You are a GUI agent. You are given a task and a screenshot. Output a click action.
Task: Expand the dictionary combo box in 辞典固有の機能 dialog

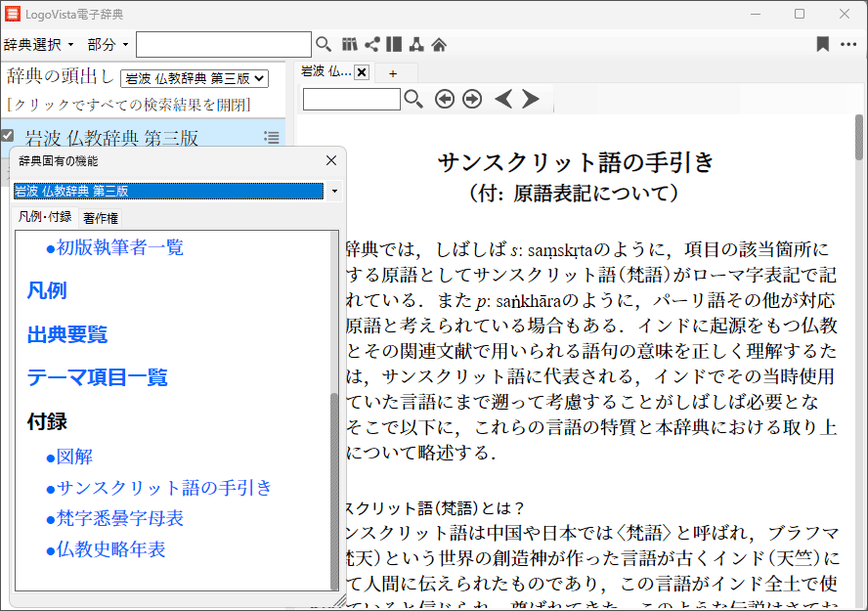334,191
